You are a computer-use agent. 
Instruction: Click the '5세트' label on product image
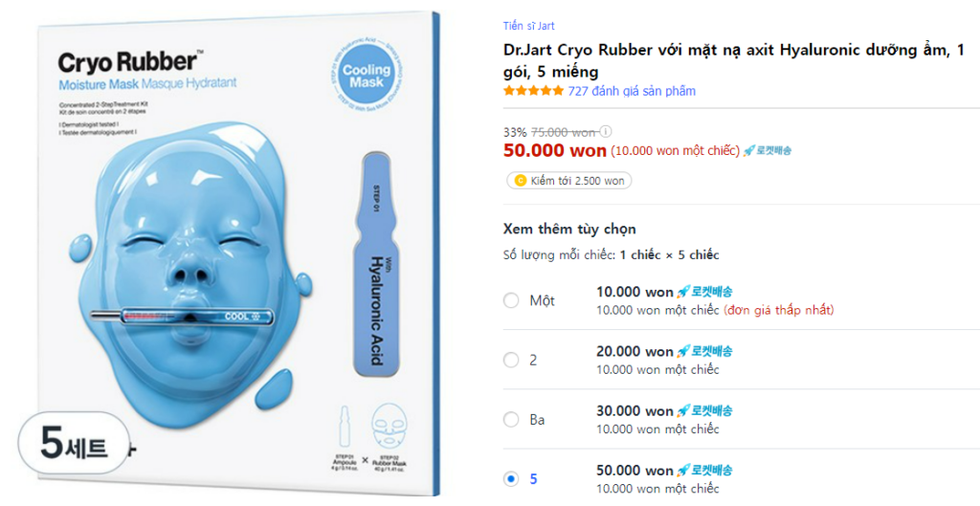pos(74,443)
